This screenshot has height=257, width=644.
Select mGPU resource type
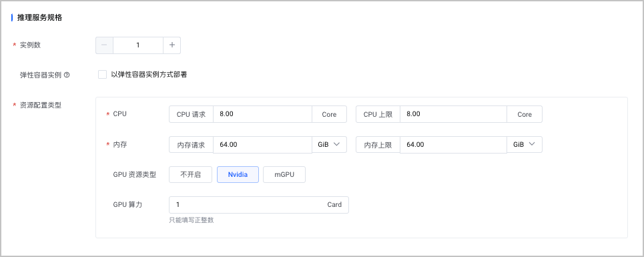coord(284,174)
